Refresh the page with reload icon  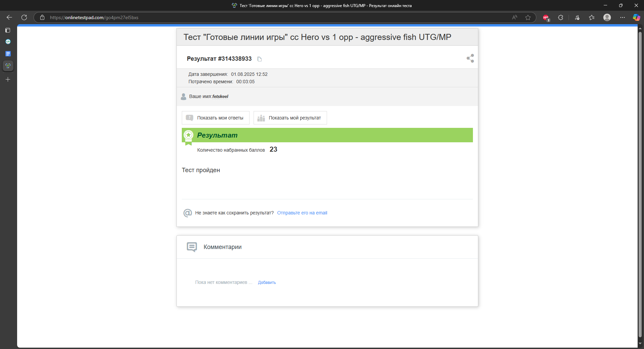24,17
